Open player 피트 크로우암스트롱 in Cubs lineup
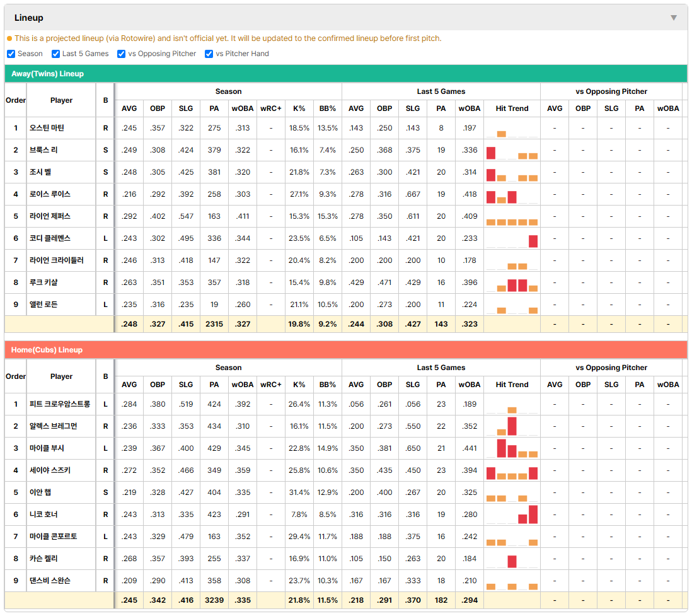The width and height of the screenshot is (692, 616). pyautogui.click(x=60, y=404)
